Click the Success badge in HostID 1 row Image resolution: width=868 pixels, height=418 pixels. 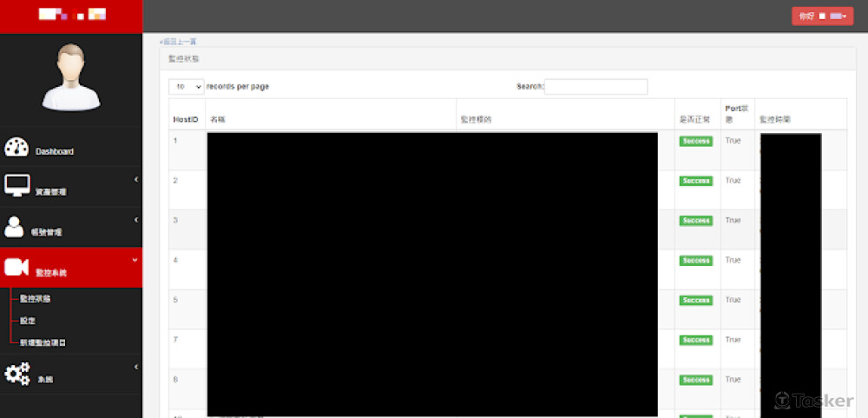pos(695,141)
